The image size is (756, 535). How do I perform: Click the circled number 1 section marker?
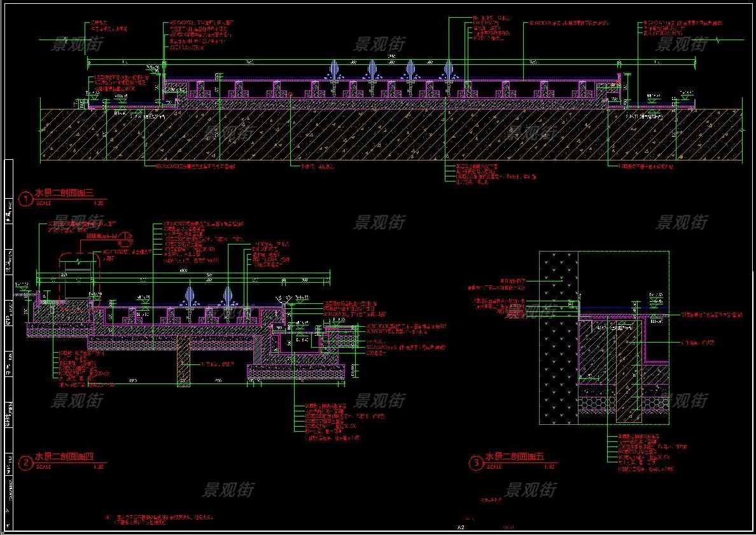(x=25, y=199)
